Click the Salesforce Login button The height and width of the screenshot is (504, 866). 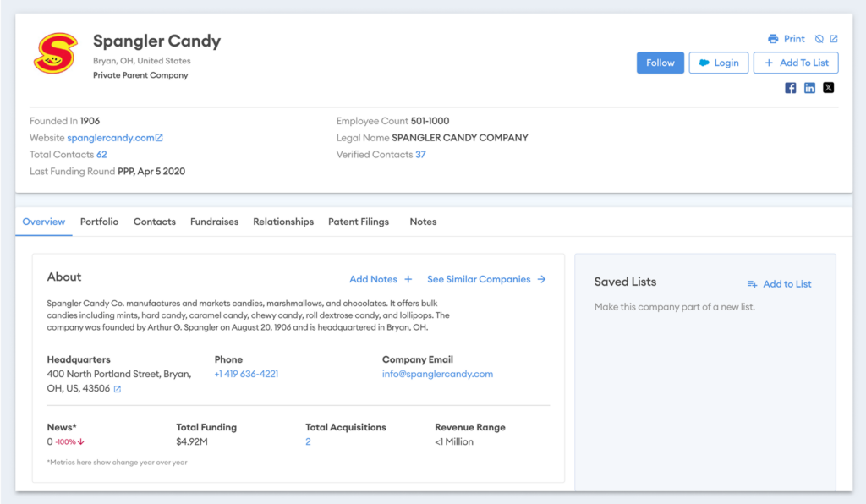(x=719, y=63)
